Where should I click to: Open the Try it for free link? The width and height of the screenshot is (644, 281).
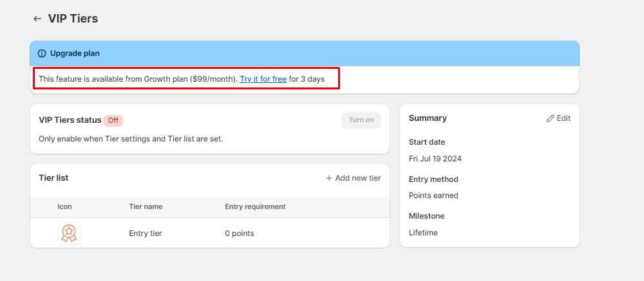point(263,79)
